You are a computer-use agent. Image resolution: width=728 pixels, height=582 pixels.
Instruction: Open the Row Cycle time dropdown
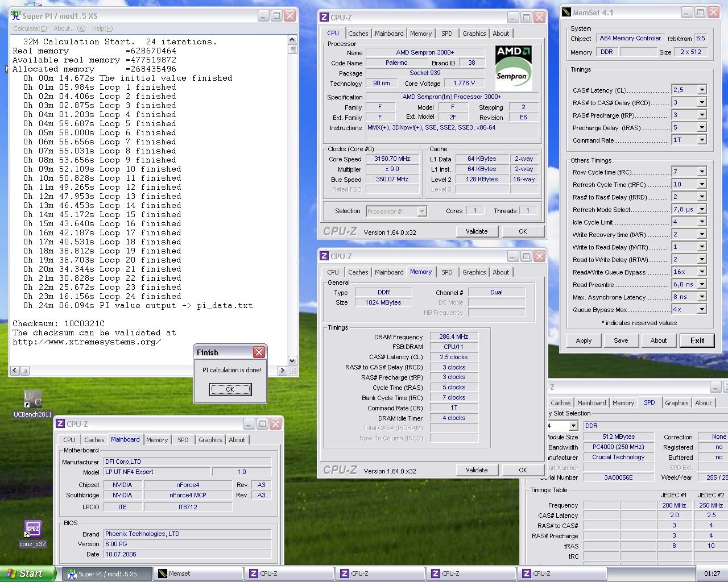click(x=702, y=172)
